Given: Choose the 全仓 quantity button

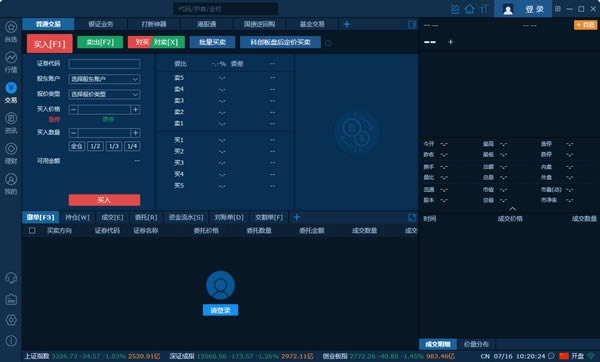Looking at the screenshot, I should [77, 146].
